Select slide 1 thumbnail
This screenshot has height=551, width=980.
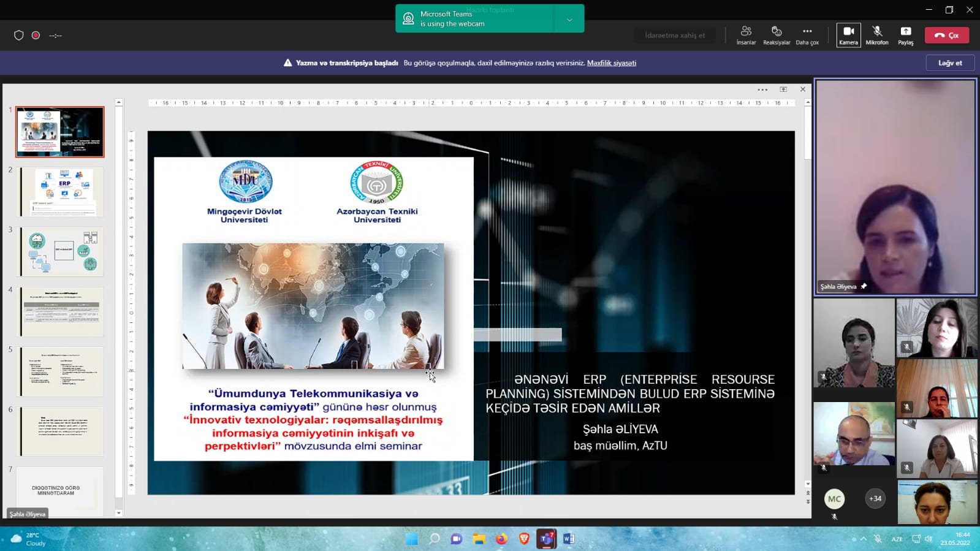click(x=60, y=132)
